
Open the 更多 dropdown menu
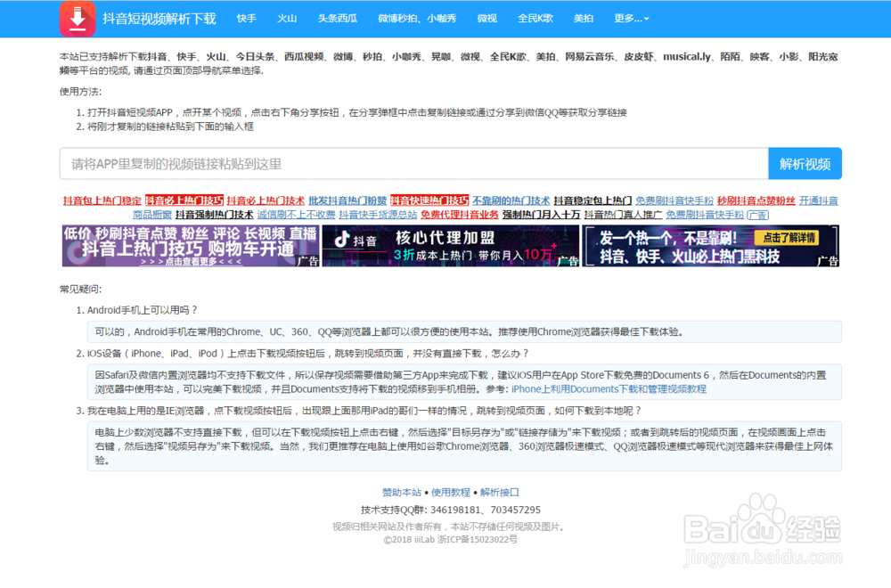coord(631,18)
